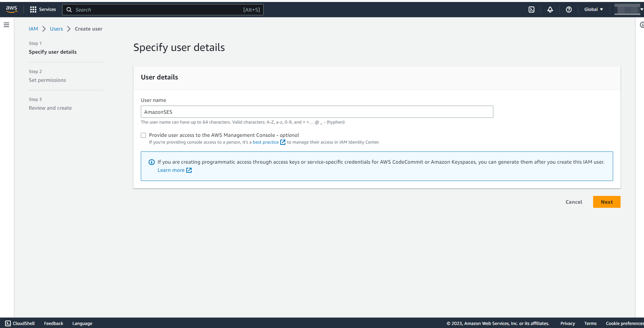This screenshot has width=644, height=328.
Task: Click the CloudShell icon in footer
Action: pyautogui.click(x=8, y=323)
